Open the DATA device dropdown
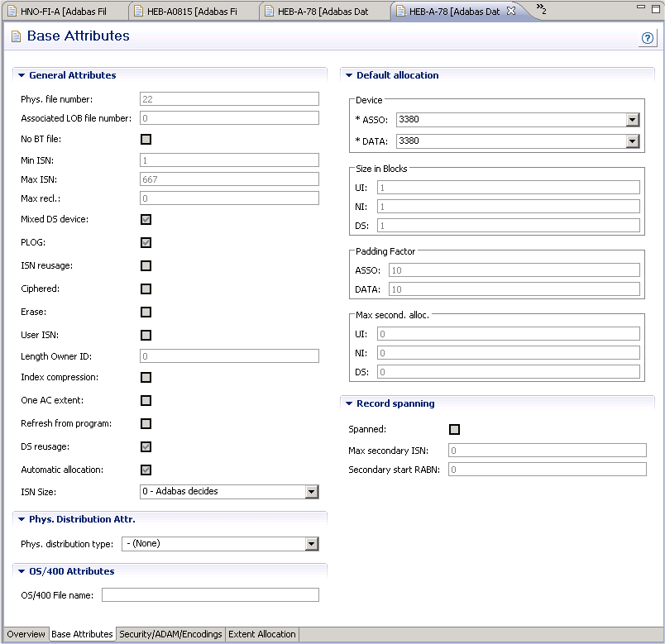 point(632,141)
